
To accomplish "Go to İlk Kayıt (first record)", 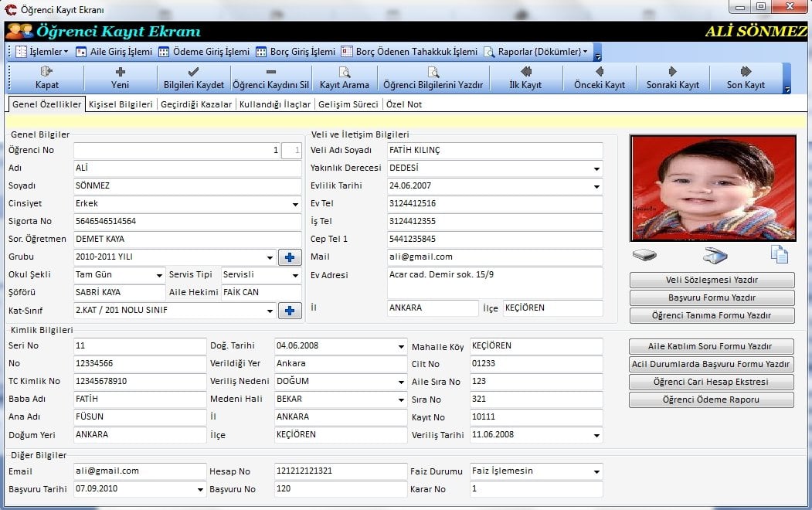I will [525, 77].
